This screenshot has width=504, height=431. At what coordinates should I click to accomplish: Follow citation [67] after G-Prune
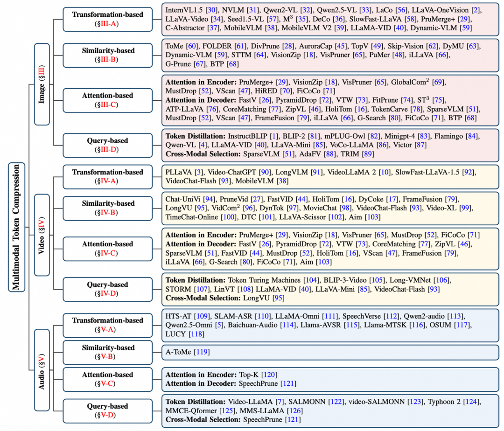point(200,64)
